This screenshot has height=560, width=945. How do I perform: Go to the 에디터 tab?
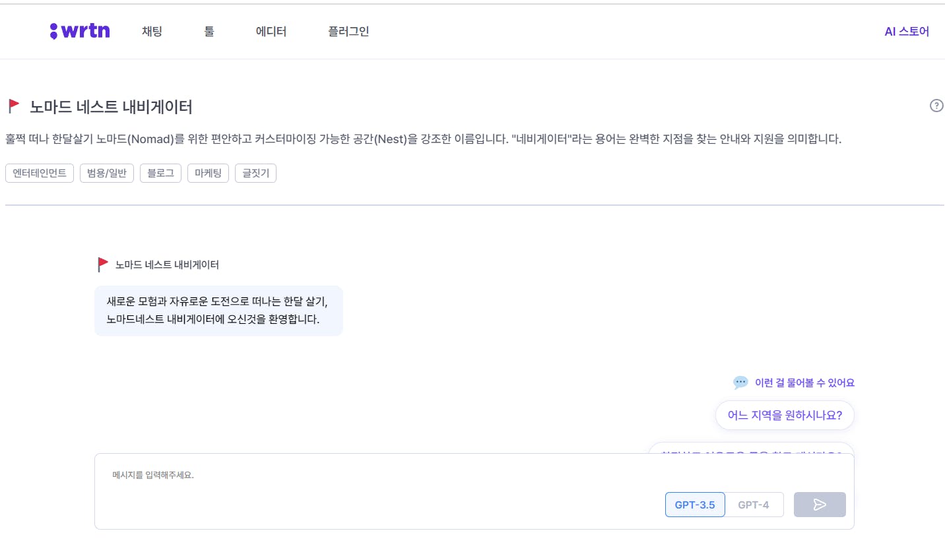[271, 31]
